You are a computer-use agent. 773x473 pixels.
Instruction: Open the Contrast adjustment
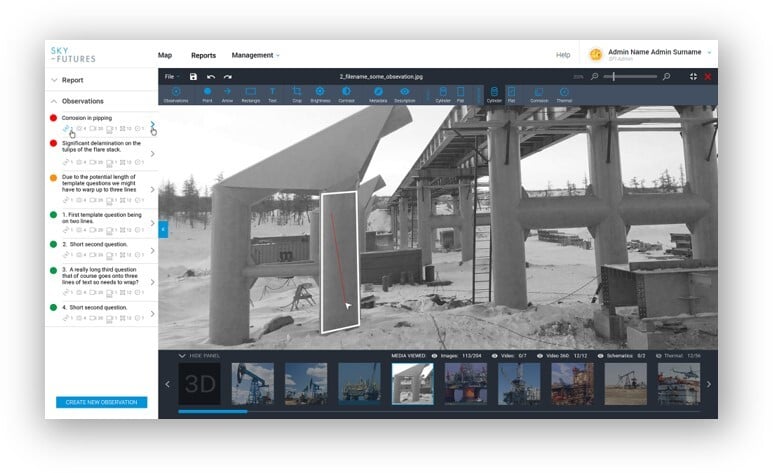[345, 93]
